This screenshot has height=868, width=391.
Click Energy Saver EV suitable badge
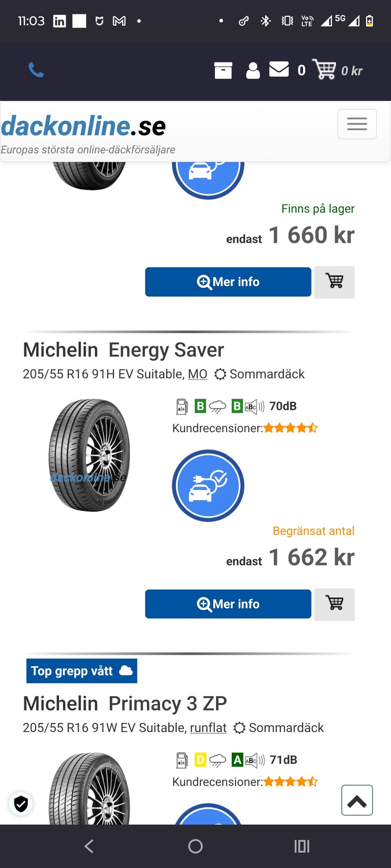click(208, 485)
